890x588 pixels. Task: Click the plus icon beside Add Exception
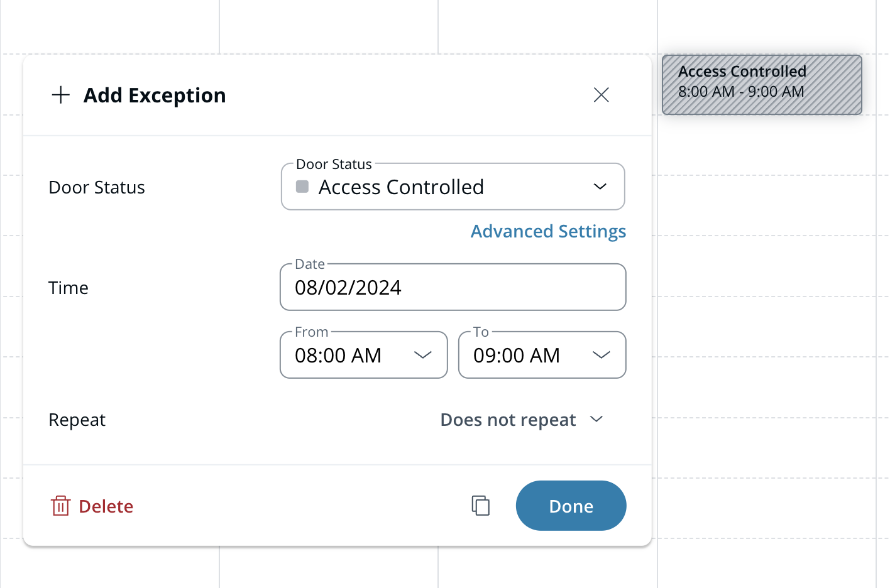[x=61, y=95]
